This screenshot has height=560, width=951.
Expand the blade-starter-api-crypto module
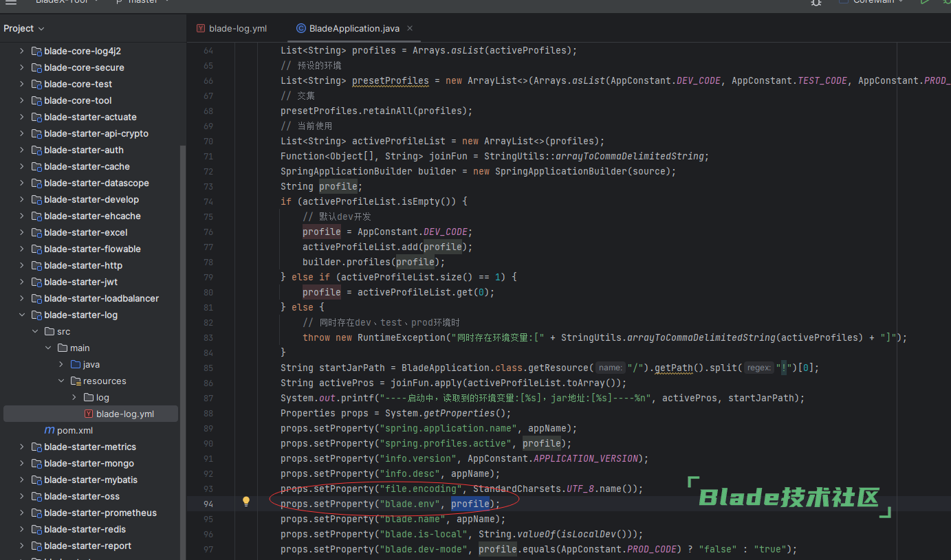21,133
